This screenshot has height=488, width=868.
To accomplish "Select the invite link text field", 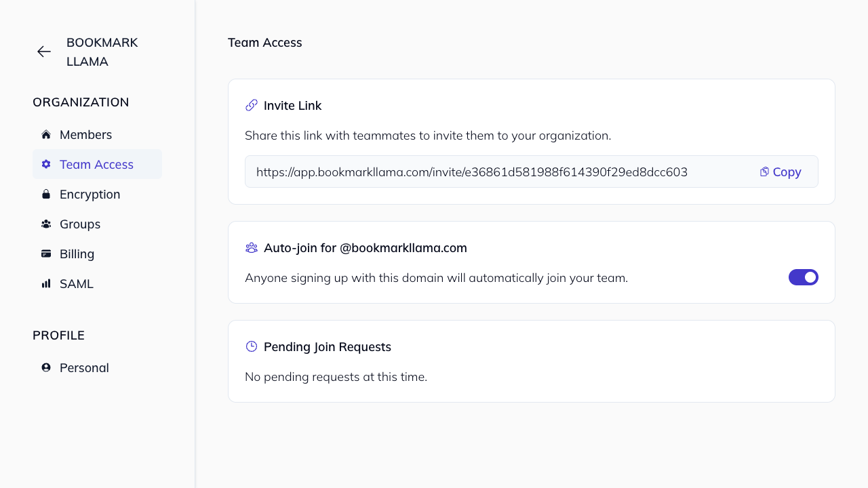I will [475, 171].
